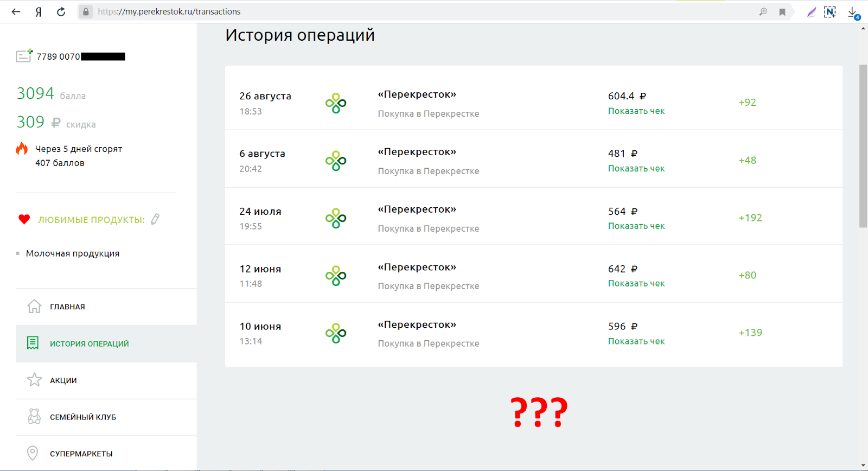Show receipt for the 6 августа purchase
Screen dimensions: 868x471
click(x=636, y=169)
